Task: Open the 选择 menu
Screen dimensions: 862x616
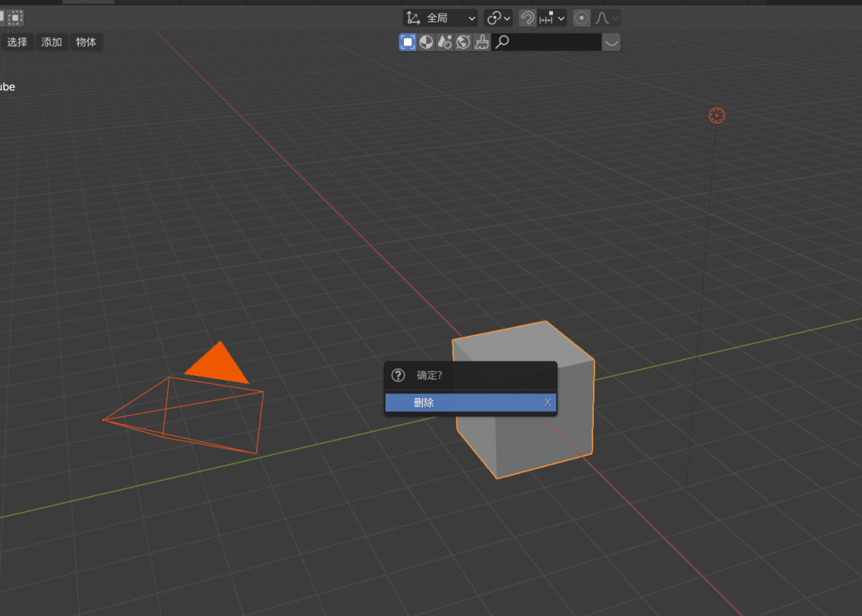Action: tap(17, 42)
